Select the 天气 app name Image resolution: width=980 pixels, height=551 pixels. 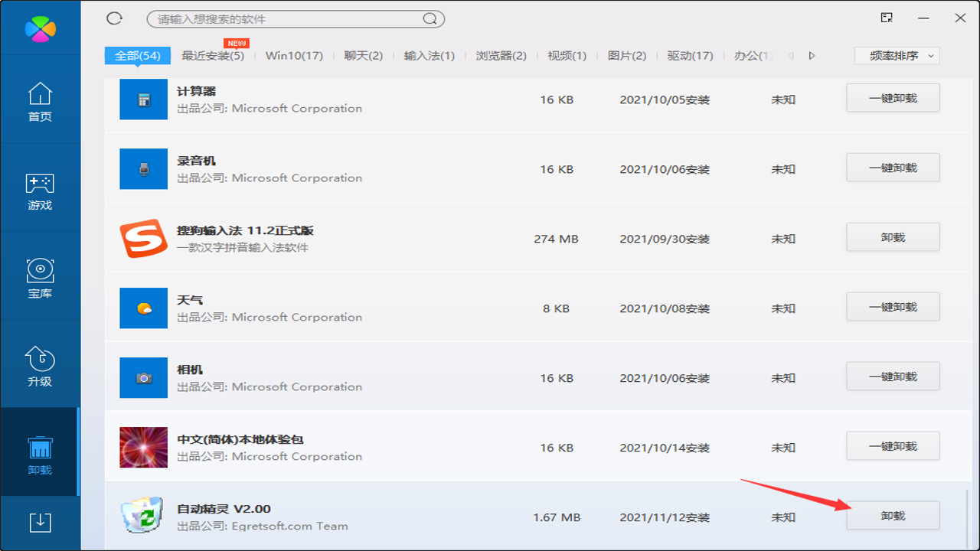coord(190,300)
